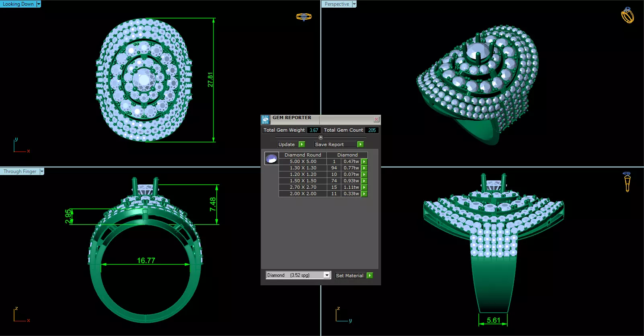Click the green arrow for 1.30 X 1.30 row
Image resolution: width=644 pixels, height=336 pixels.
(364, 168)
